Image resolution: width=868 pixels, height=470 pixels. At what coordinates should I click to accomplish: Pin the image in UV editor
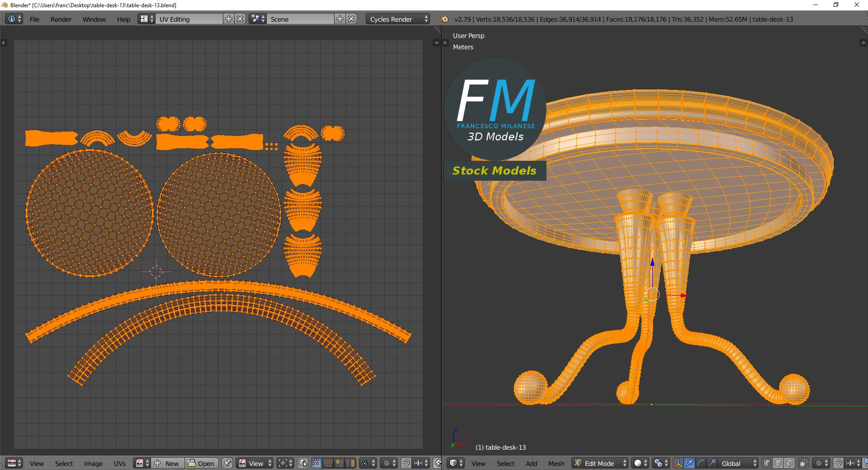click(227, 463)
